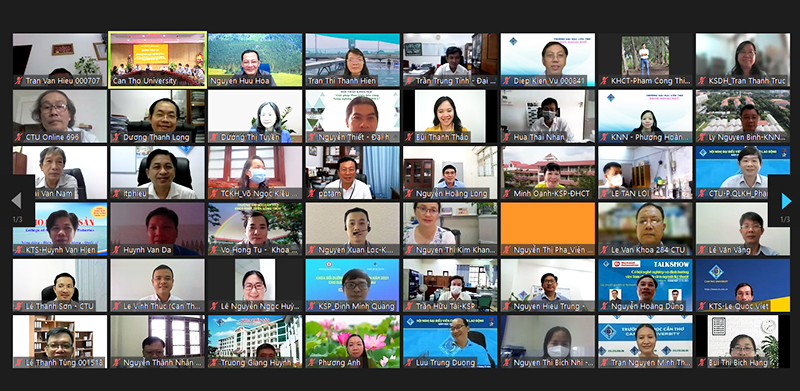Screen dimensions: 800x391
Task: Select Nguyen Hoang Long's video tile
Action: (x=450, y=173)
